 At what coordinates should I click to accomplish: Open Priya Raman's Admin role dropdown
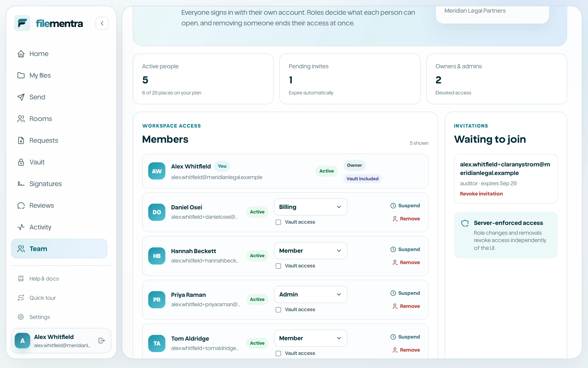311,294
